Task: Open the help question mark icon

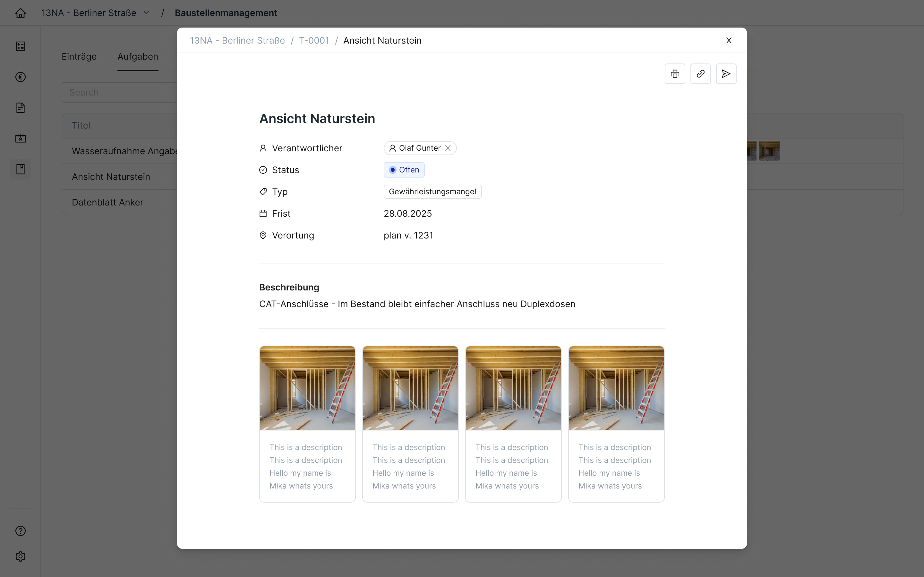Action: pos(21,531)
